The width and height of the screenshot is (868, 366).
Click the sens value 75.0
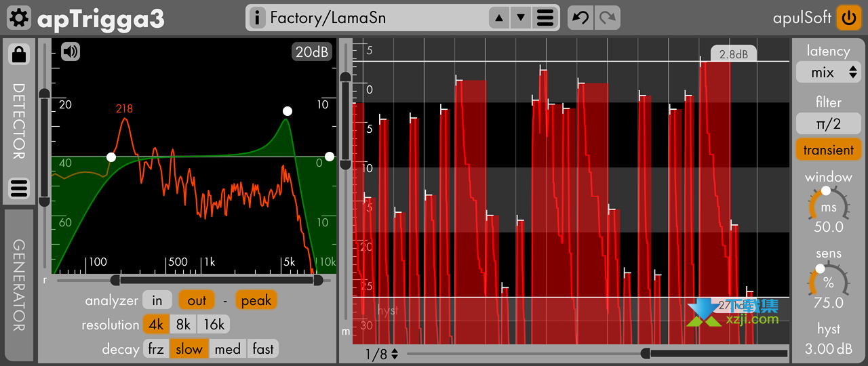click(829, 302)
